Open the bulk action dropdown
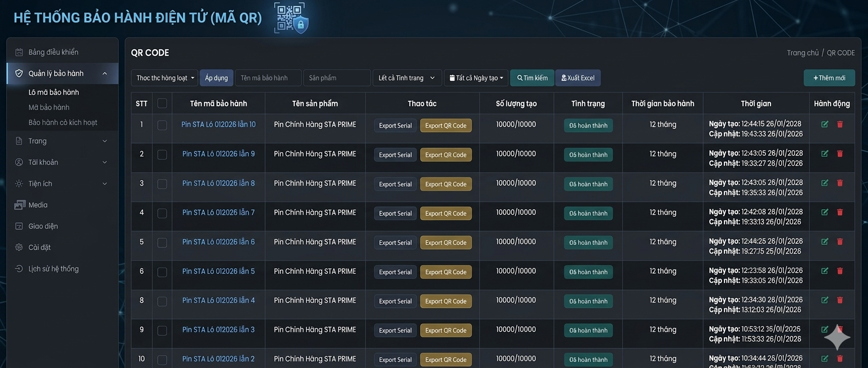The image size is (868, 368). point(165,78)
